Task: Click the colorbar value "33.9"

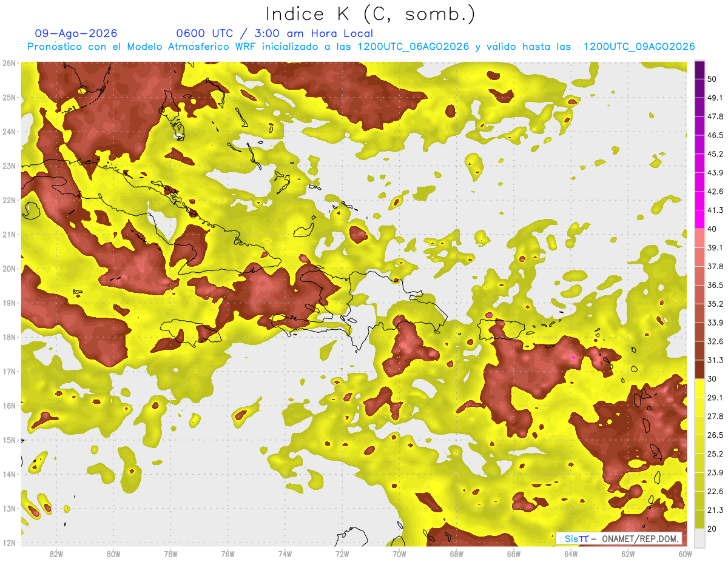Action: click(x=716, y=323)
